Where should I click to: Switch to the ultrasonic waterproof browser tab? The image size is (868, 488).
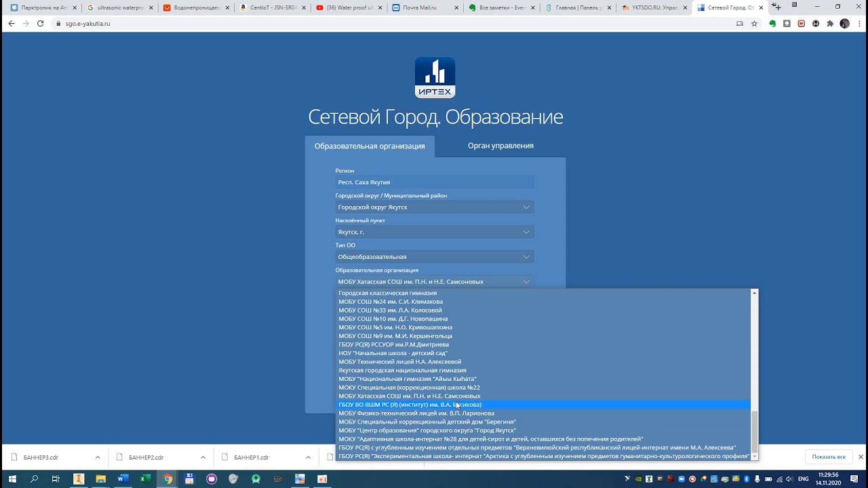(x=120, y=7)
